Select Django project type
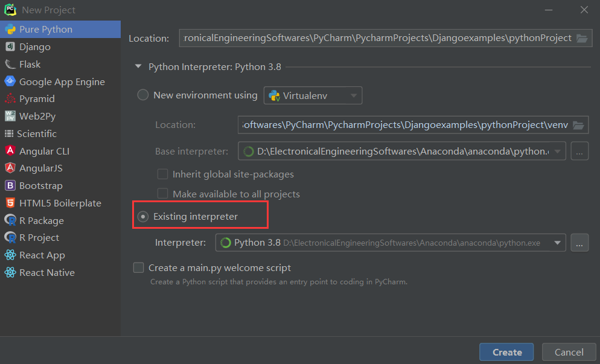This screenshot has height=364, width=600. [60, 46]
